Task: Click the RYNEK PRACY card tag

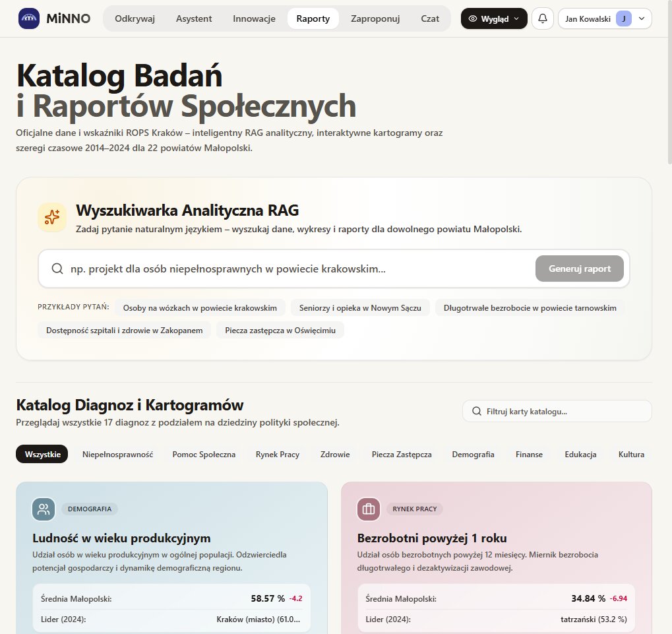Action: 414,509
